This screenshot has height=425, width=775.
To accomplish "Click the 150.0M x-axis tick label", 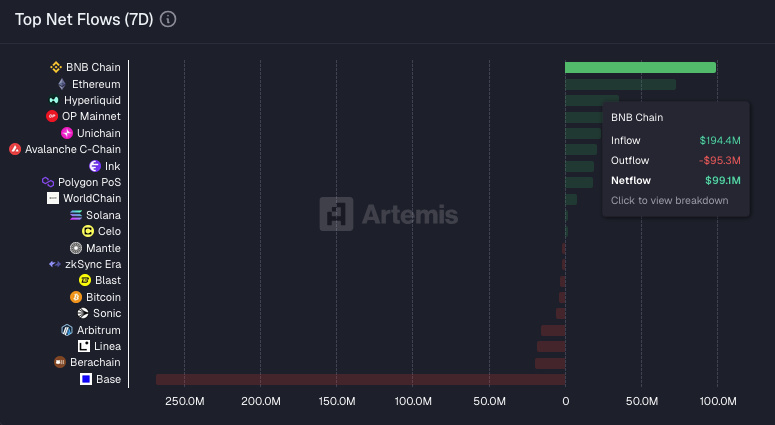I will 337,401.
